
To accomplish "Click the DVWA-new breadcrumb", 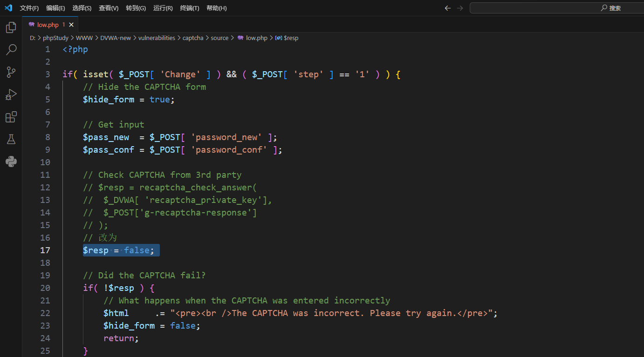I will pyautogui.click(x=116, y=38).
